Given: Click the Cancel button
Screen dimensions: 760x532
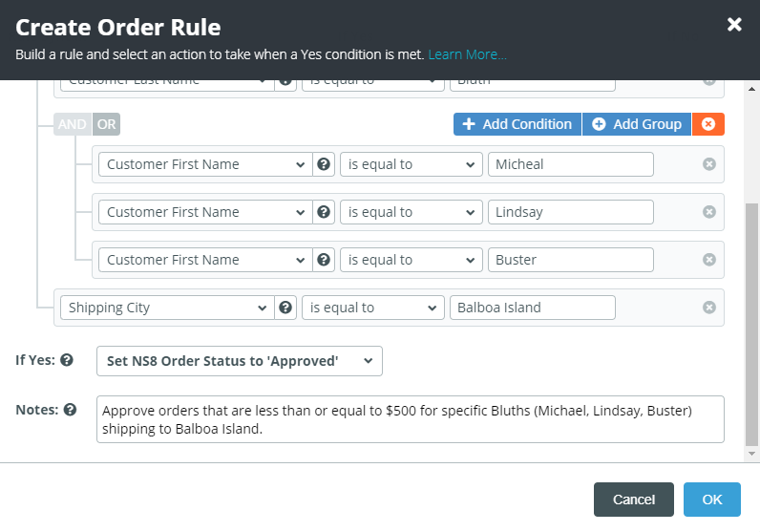Looking at the screenshot, I should (634, 500).
